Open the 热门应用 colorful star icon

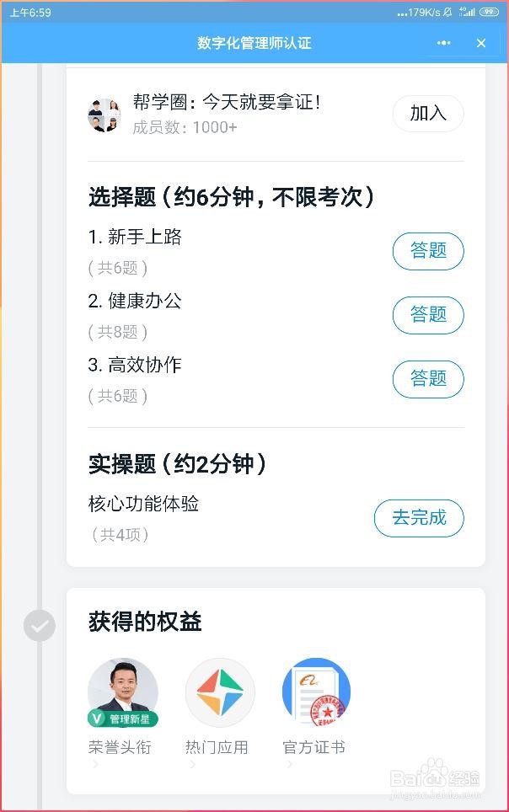click(x=220, y=692)
